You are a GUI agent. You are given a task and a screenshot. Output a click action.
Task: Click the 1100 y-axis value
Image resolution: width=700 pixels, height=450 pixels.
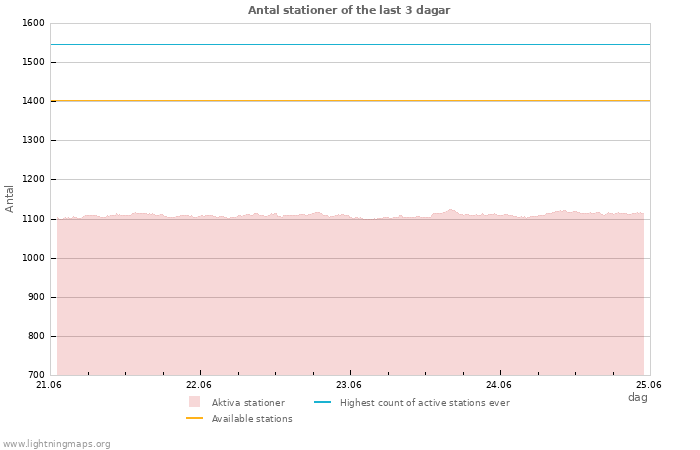33,219
